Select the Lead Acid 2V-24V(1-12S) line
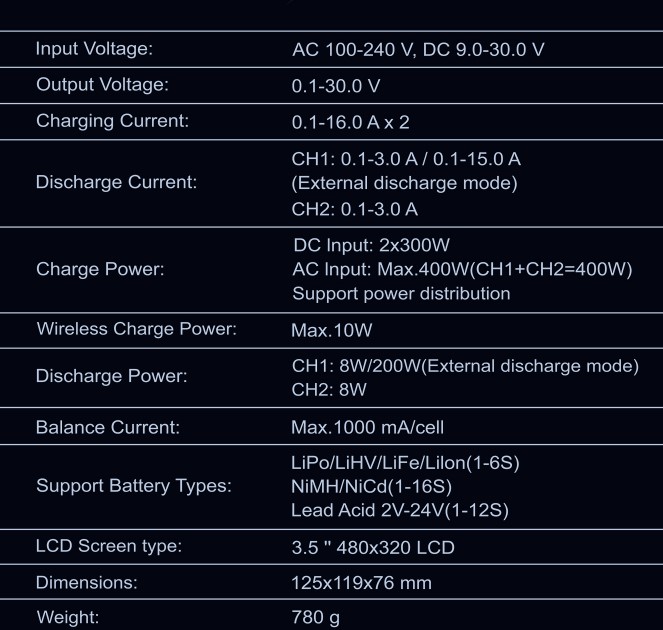Screen dimensions: 663x630 (x=400, y=510)
